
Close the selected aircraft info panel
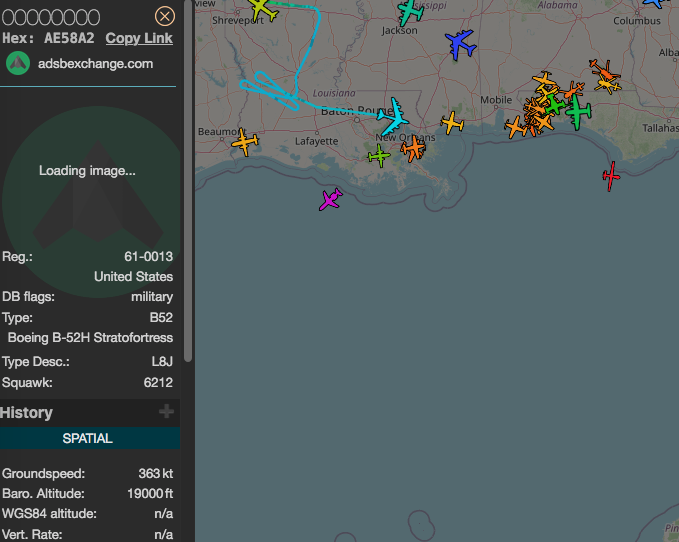(x=165, y=16)
